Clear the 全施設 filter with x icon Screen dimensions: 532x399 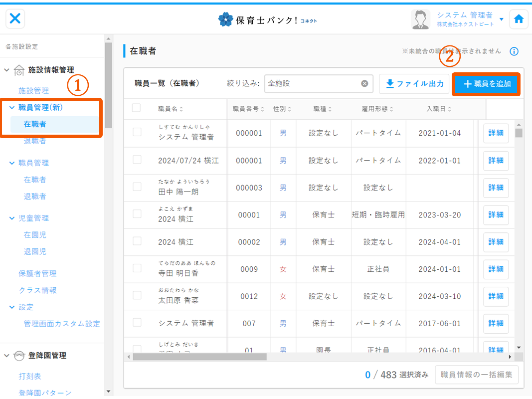[x=364, y=84]
